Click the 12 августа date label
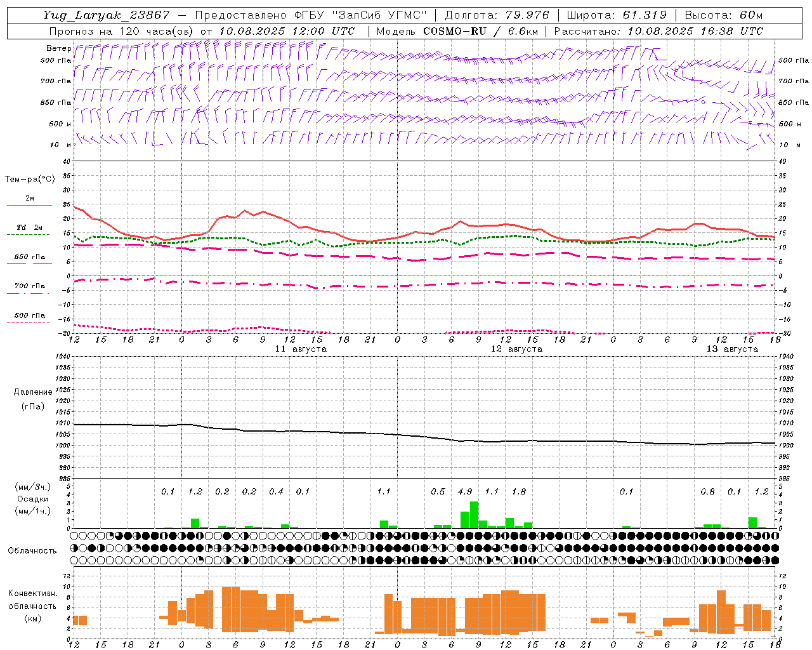The image size is (812, 650). [516, 349]
